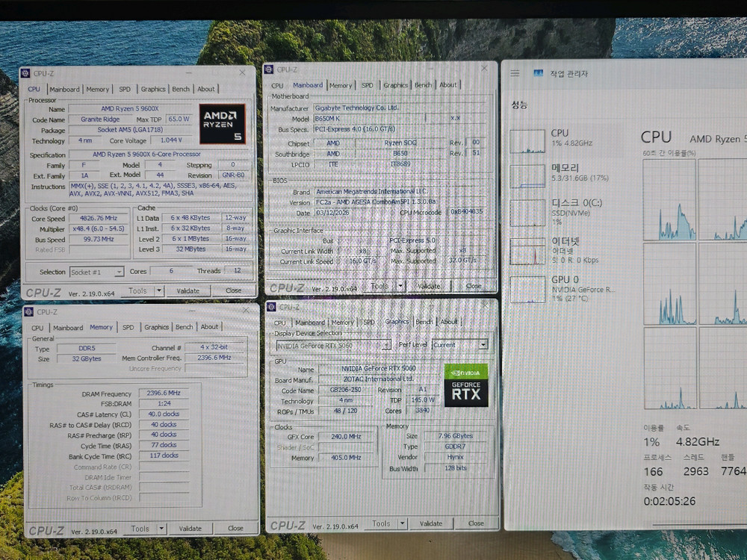Click the 32 GBytes memory size value
Screen dimensions: 747x560
[x=86, y=358]
